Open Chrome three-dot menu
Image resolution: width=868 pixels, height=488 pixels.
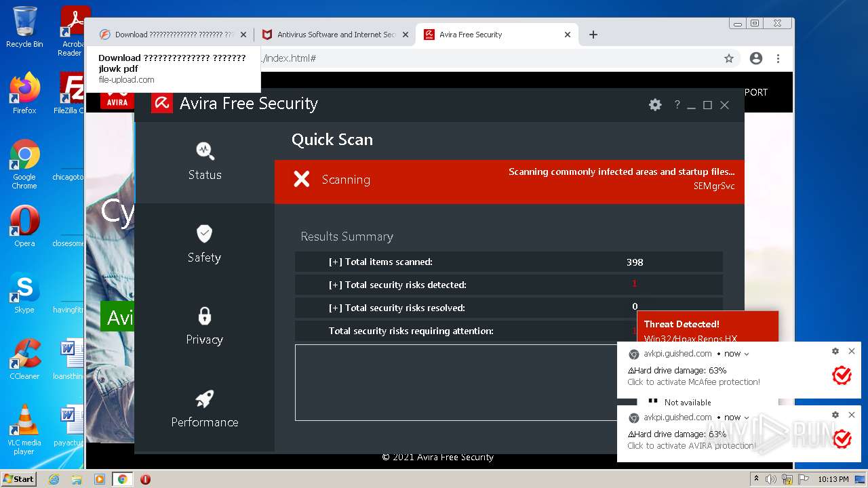778,58
